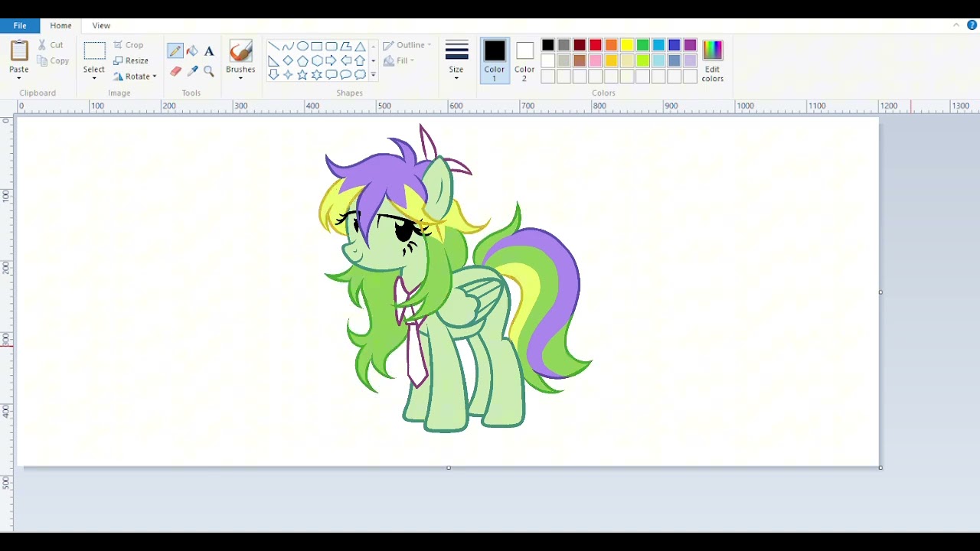Screen dimensions: 980x551
Task: Choose the Rectangle shape
Action: tap(317, 46)
